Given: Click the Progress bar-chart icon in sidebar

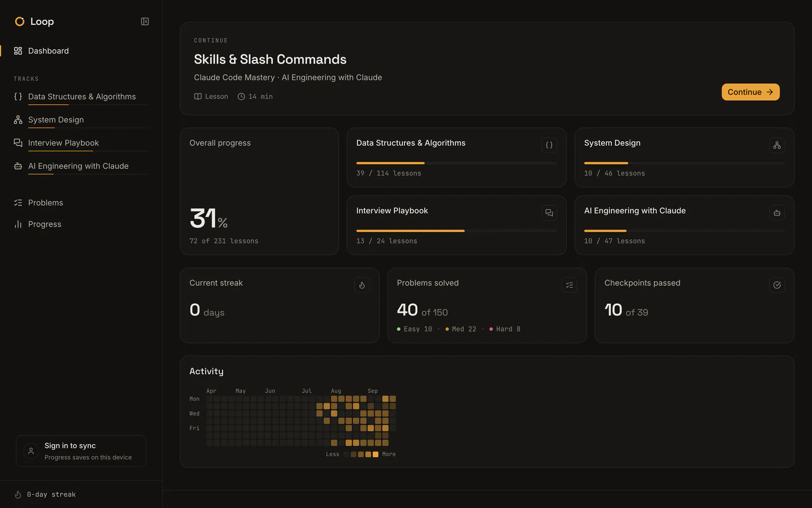Looking at the screenshot, I should (x=18, y=224).
